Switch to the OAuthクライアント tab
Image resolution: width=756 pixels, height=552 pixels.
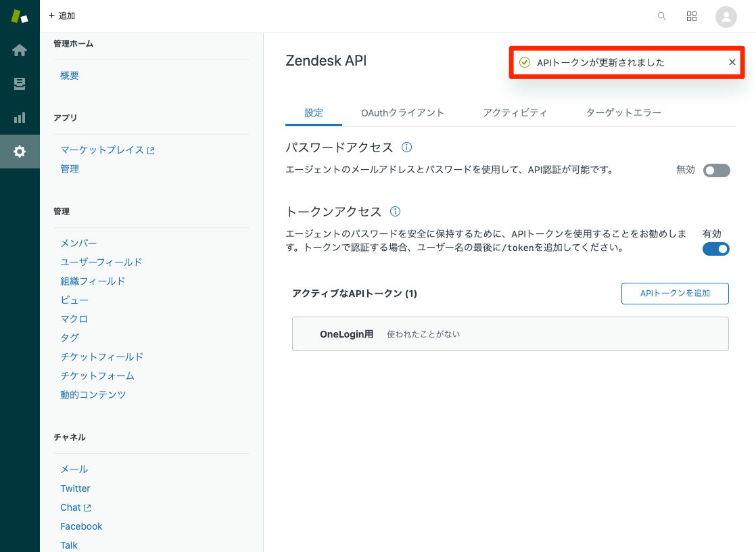tap(402, 113)
